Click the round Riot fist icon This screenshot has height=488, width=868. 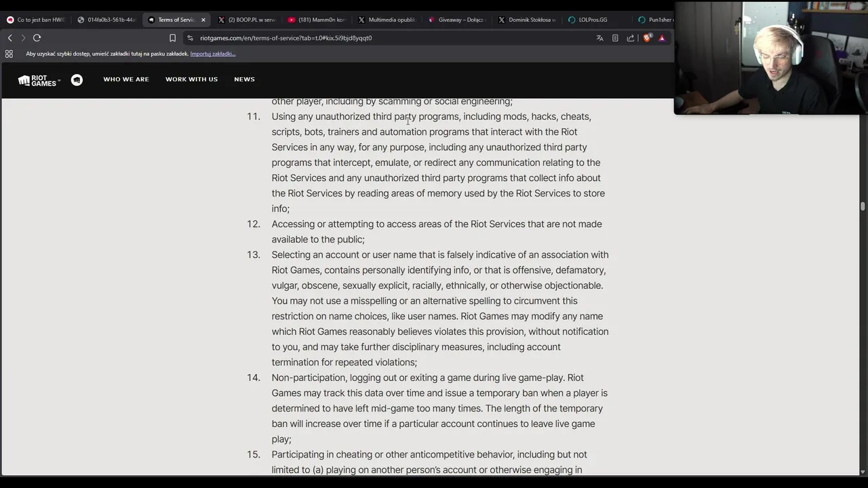[77, 79]
